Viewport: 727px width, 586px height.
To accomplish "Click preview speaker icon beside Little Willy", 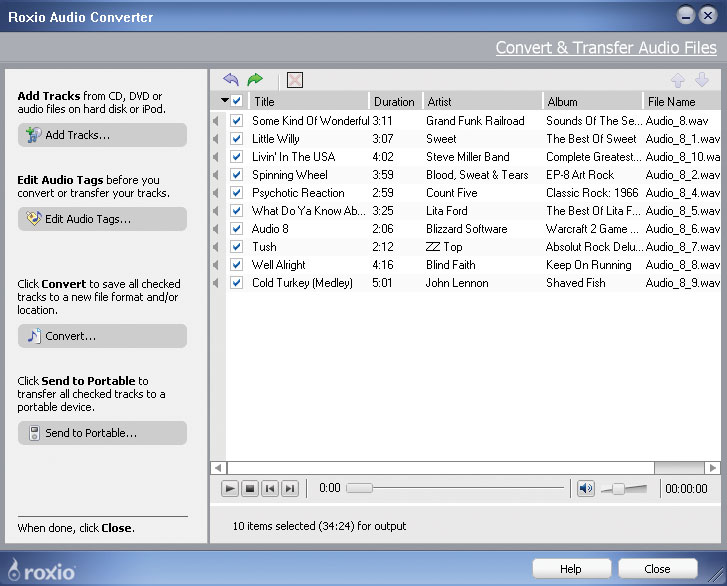I will [216, 139].
